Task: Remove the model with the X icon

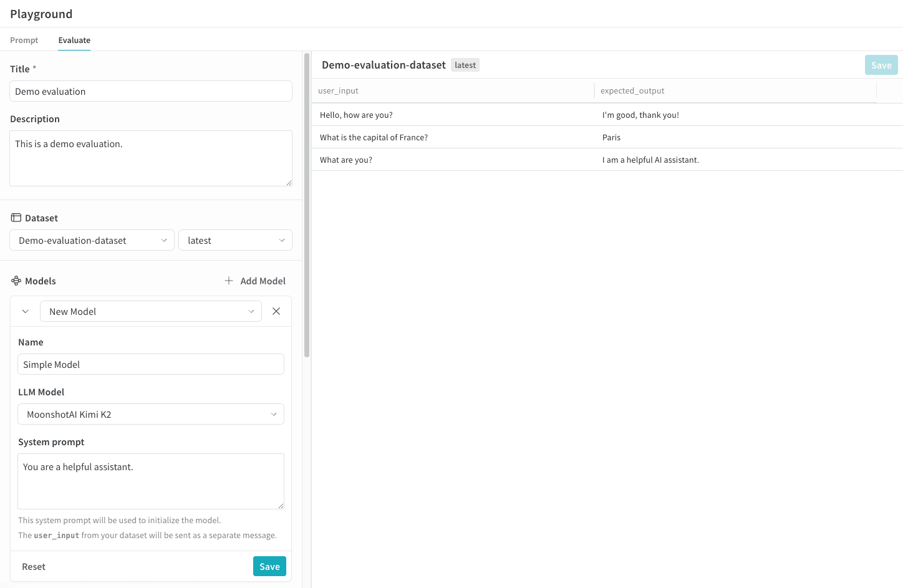Action: (x=276, y=311)
